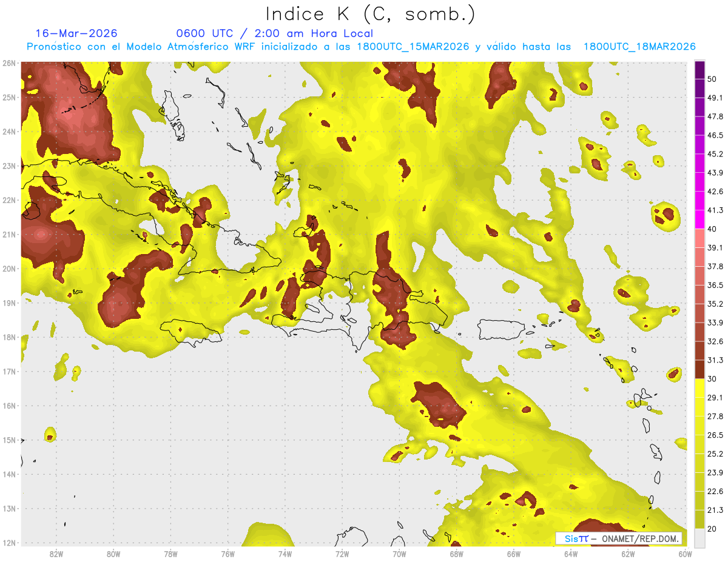Click the date "16-Mar-2026"
The height and width of the screenshot is (562, 728).
click(x=76, y=33)
